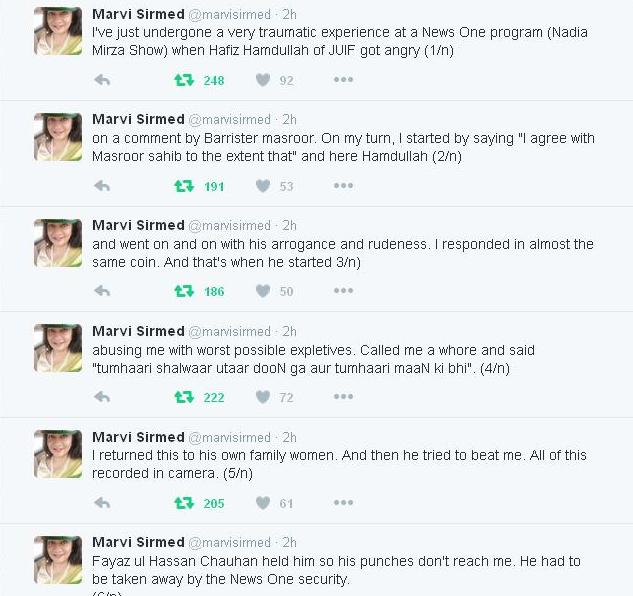Click the profile avatar on the (4/n) tweet
The image size is (633, 596).
click(58, 348)
